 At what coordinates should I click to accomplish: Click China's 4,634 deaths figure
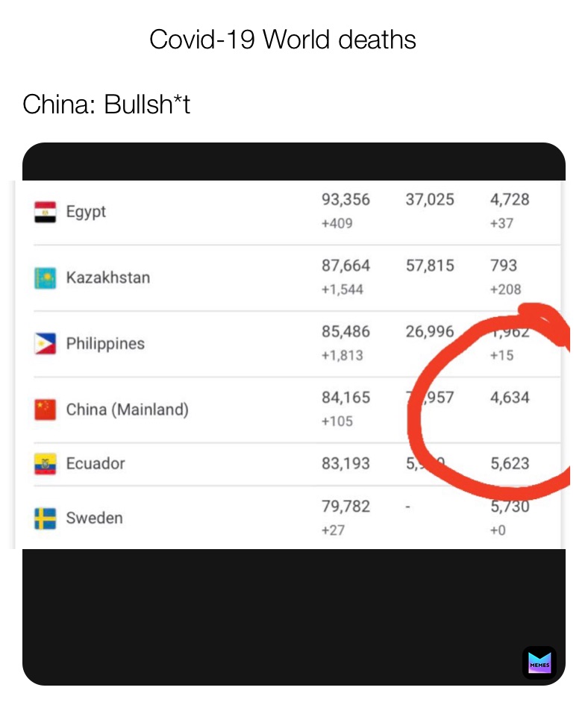click(x=510, y=398)
